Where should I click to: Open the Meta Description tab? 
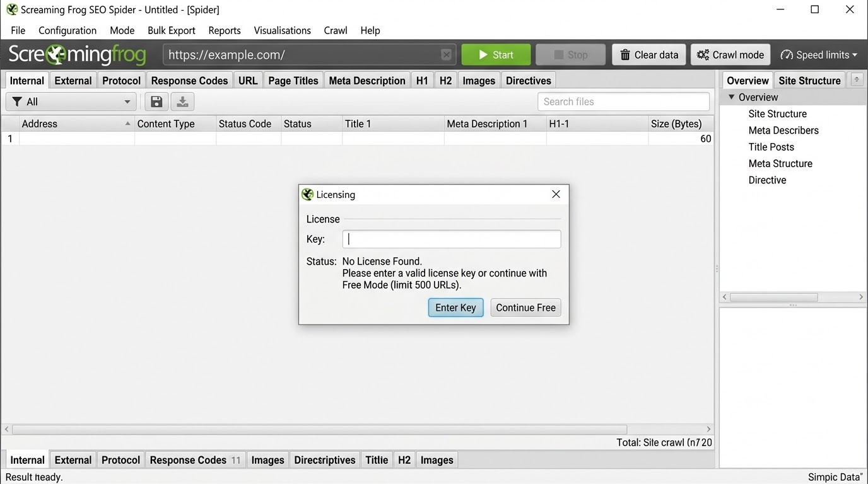pyautogui.click(x=367, y=80)
